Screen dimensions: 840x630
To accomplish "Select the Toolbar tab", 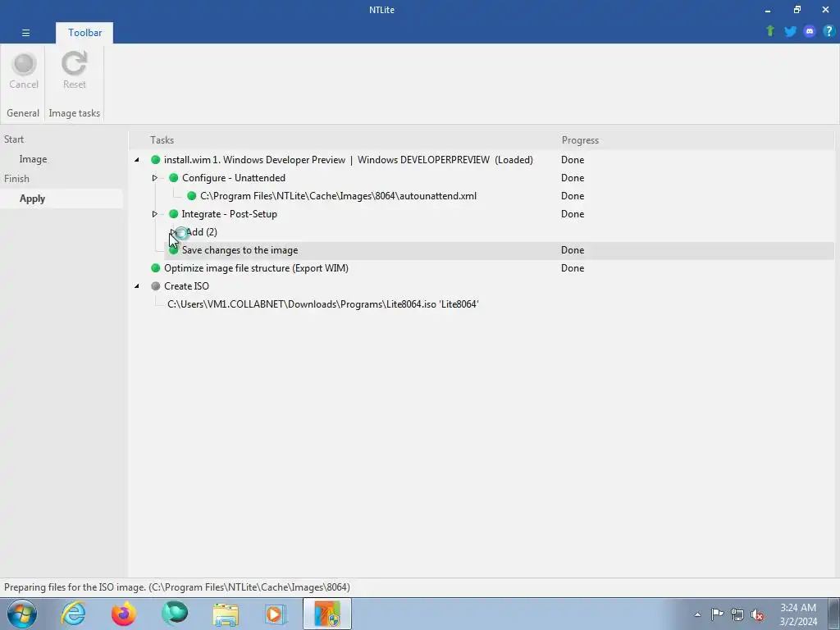I will [x=84, y=33].
